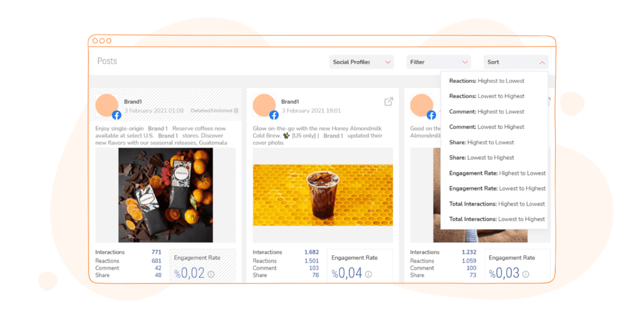Click the %0,03 engagement rate value

pyautogui.click(x=504, y=273)
